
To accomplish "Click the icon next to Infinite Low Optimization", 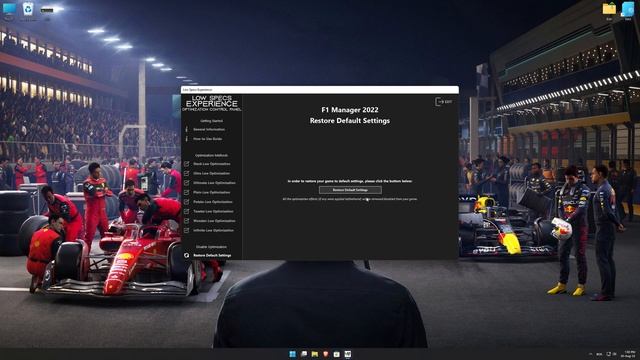I will (x=187, y=230).
